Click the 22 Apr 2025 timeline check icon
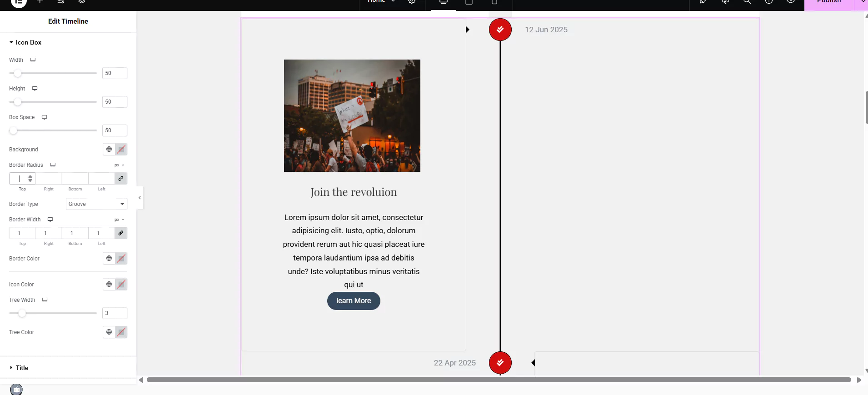The height and width of the screenshot is (395, 868). [x=500, y=363]
